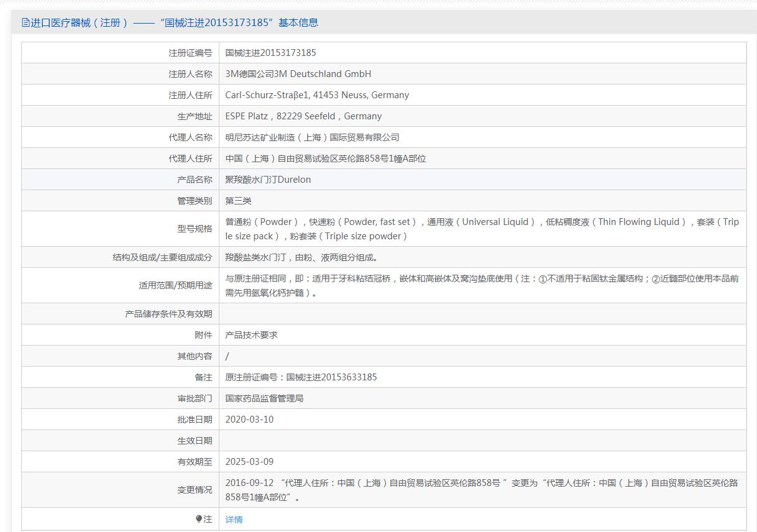757x532 pixels.
Task: Select management class 第三类
Action: coord(239,201)
